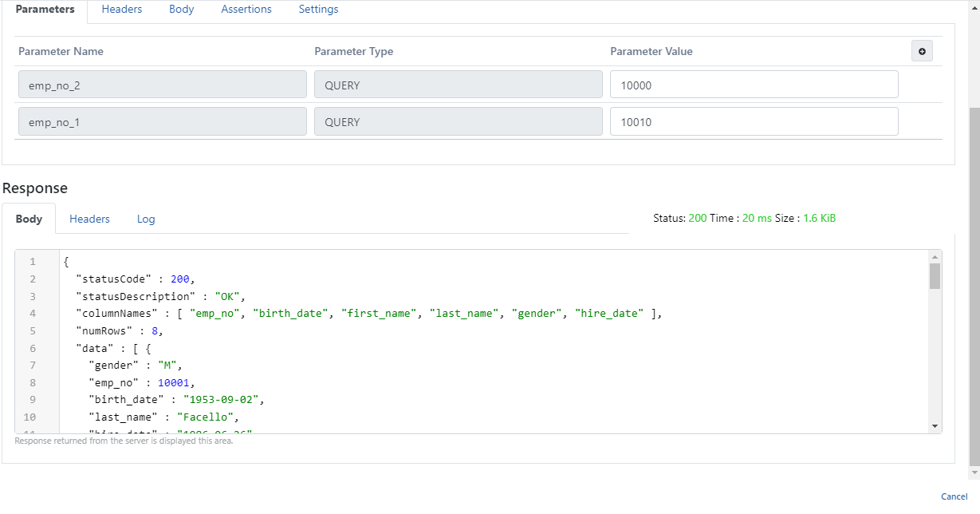
Task: Click the response body scrollbar thumb
Action: tap(935, 276)
